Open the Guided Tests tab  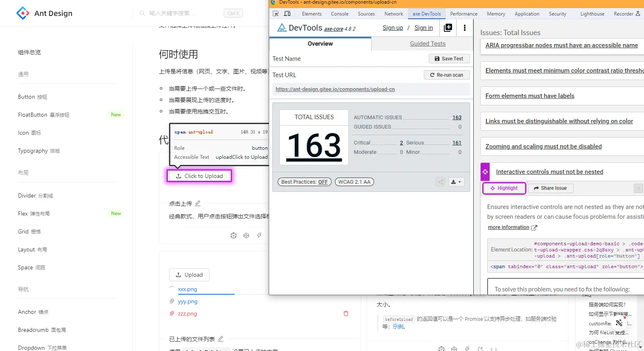(428, 44)
